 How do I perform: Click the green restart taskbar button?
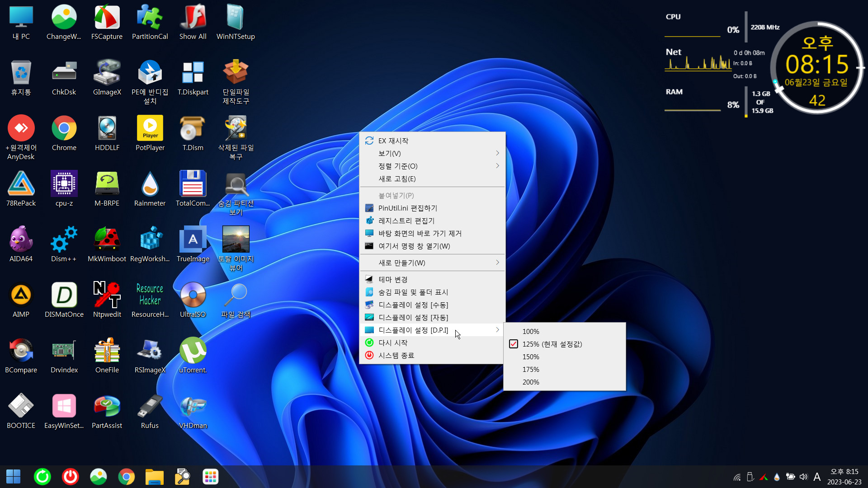[42, 477]
